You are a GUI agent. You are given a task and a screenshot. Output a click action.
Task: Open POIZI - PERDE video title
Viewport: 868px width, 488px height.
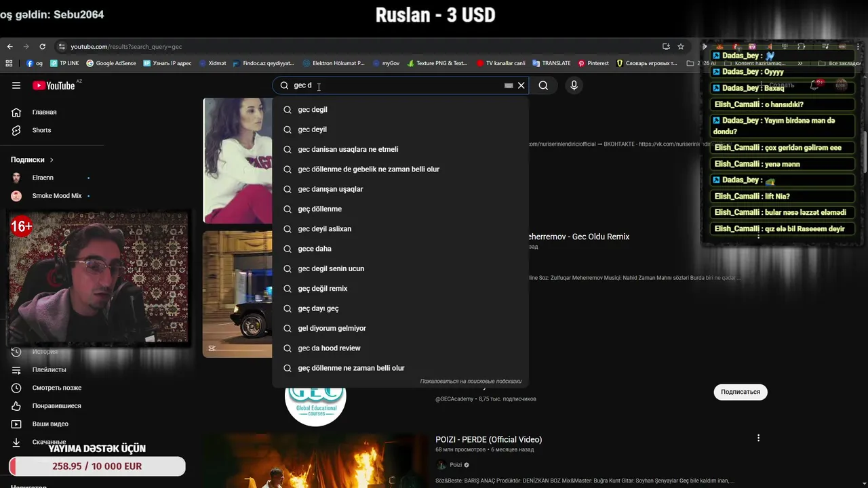pyautogui.click(x=488, y=439)
